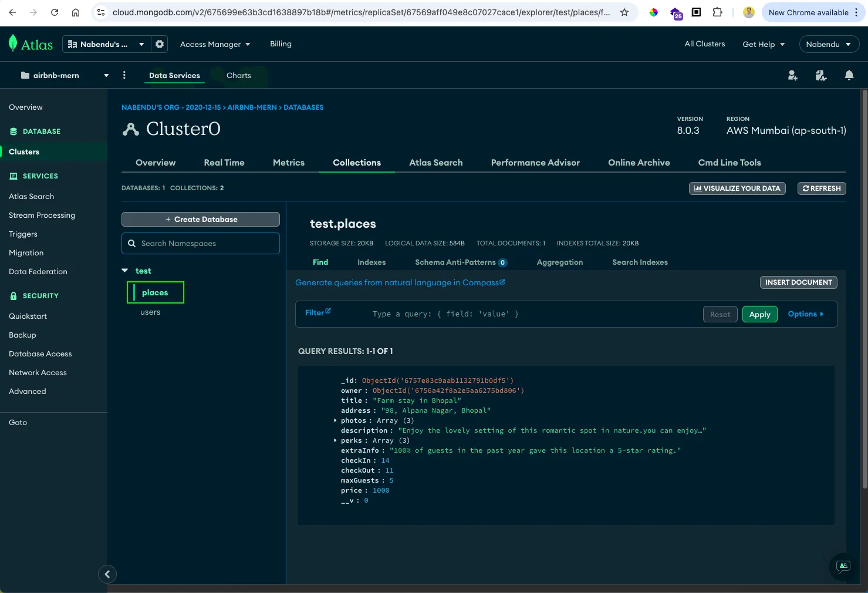
Task: Switch to Search Indexes tab
Action: pyautogui.click(x=640, y=262)
